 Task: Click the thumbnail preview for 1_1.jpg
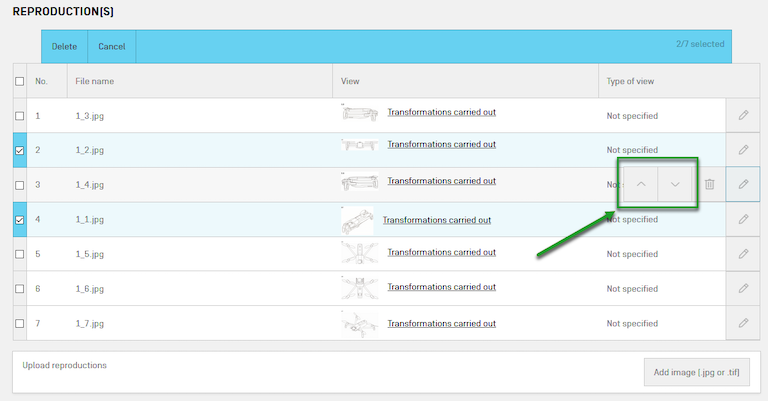[357, 220]
